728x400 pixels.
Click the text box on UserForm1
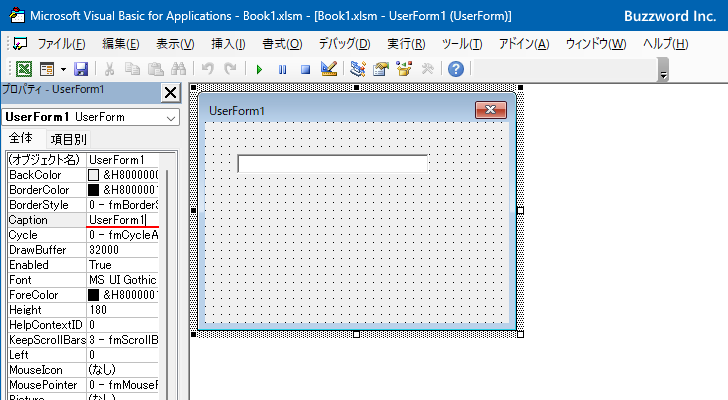(x=332, y=163)
